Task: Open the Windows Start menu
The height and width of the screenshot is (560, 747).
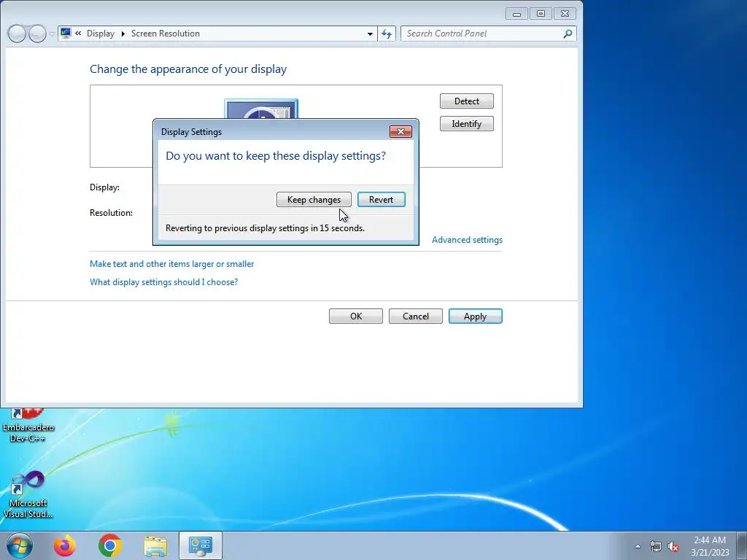Action: coord(20,545)
